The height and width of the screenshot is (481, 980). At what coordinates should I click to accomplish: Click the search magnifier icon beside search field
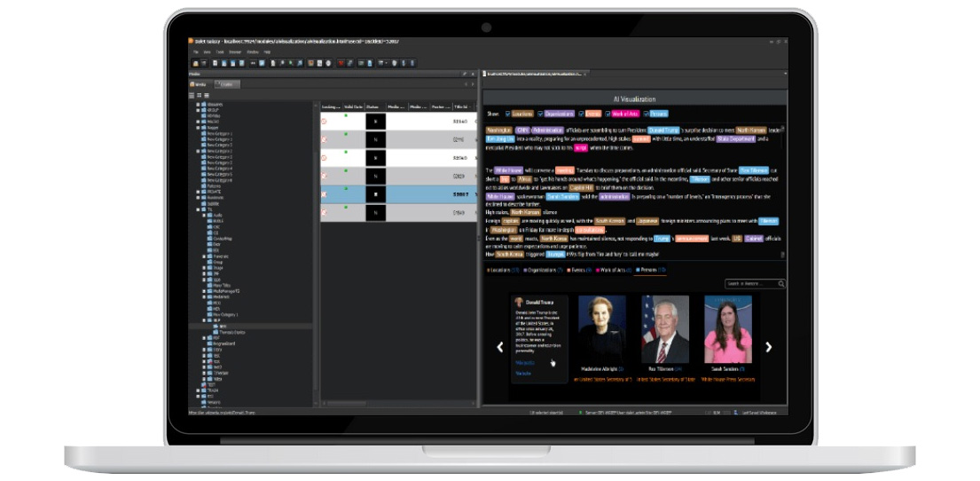click(781, 284)
